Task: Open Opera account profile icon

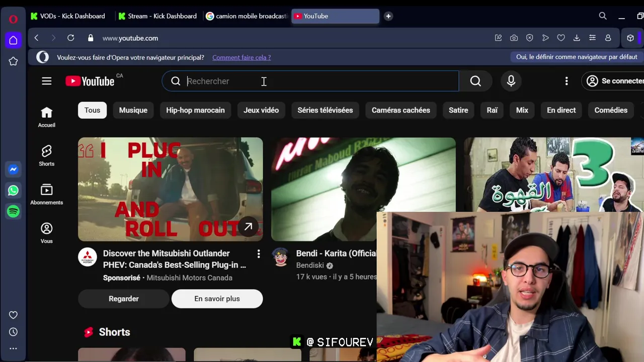Action: click(608, 38)
